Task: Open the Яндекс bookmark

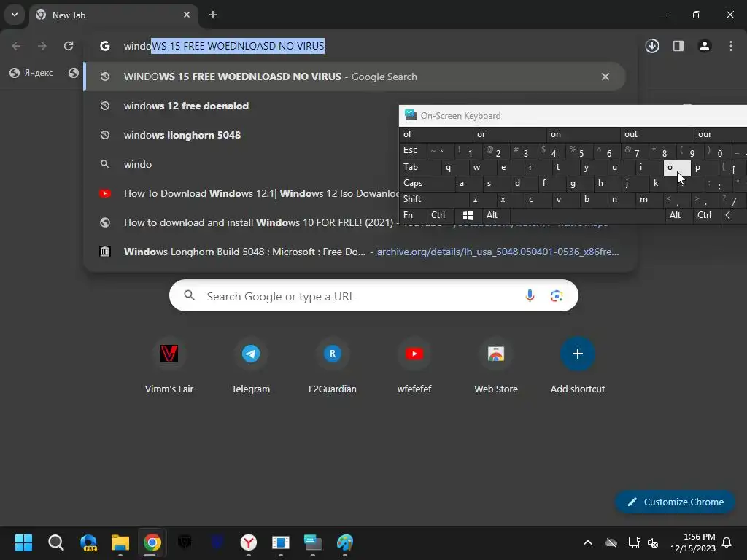Action: (31, 73)
